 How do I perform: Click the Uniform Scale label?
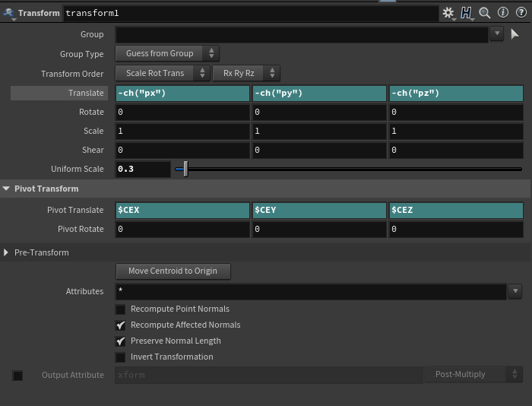77,169
